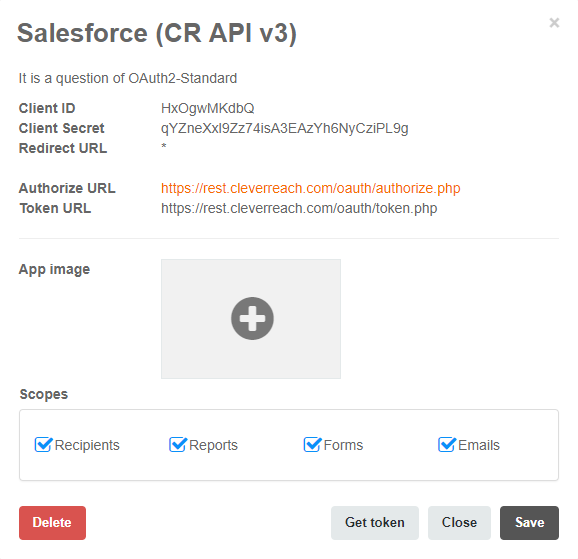This screenshot has width=578, height=559.
Task: Click the Salesforce (CR API v3) title
Action: click(x=157, y=33)
